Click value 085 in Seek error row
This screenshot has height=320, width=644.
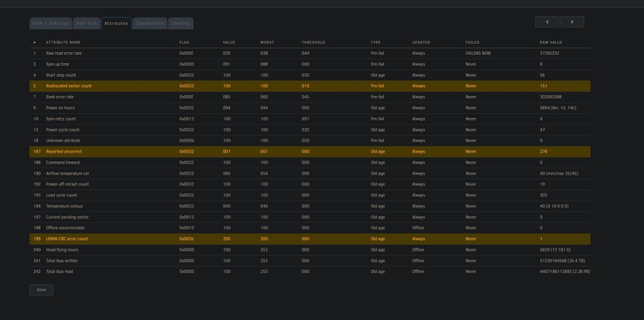coord(227,97)
